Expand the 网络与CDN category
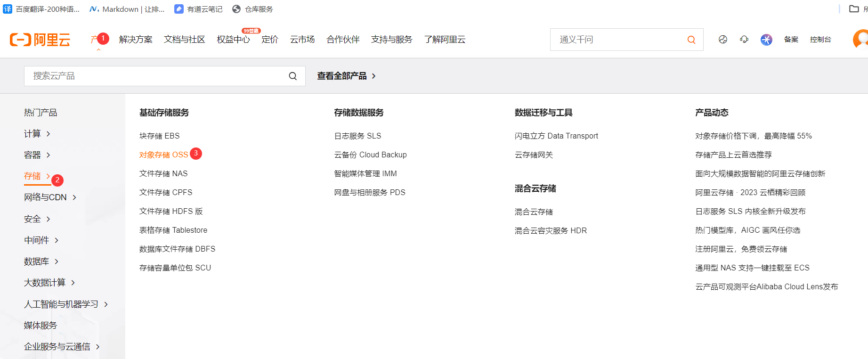Image resolution: width=868 pixels, height=359 pixels. pos(50,197)
